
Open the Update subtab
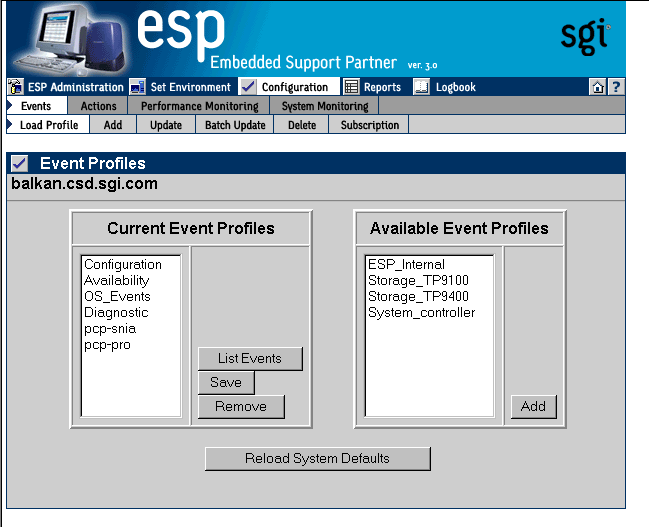(166, 125)
